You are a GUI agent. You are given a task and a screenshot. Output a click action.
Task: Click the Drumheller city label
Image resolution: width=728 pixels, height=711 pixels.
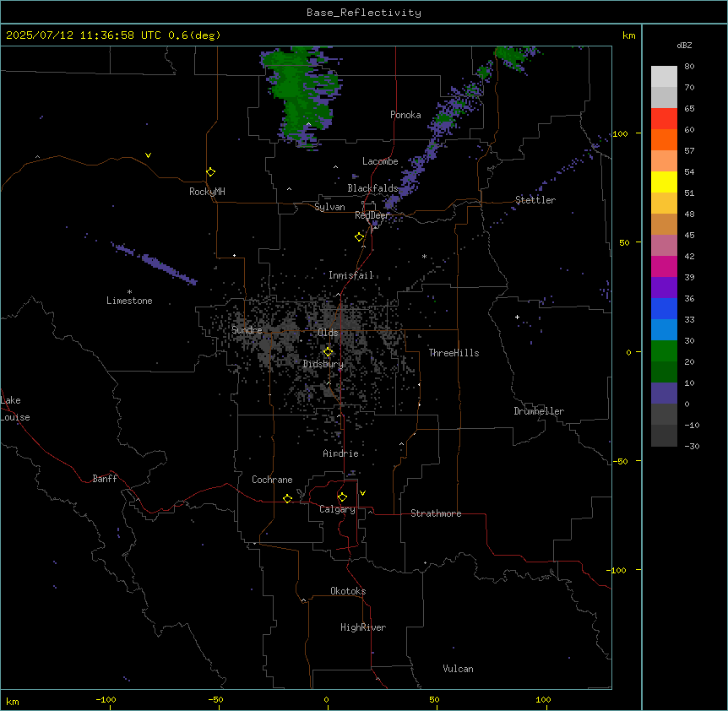(539, 411)
